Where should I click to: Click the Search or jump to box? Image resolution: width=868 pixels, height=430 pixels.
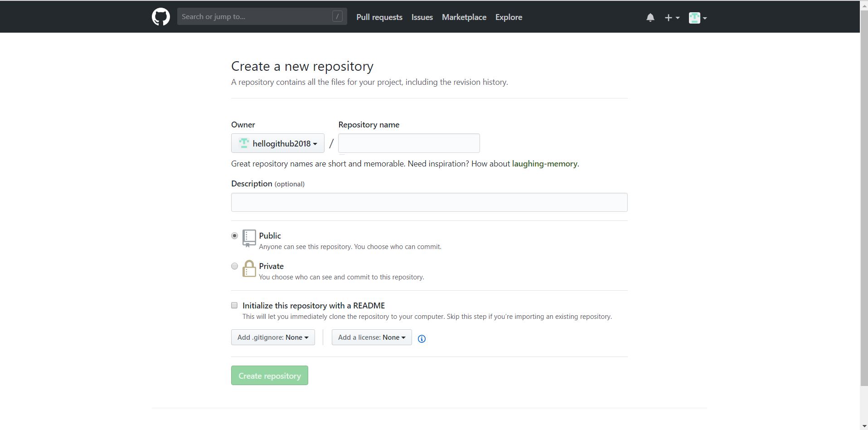262,16
